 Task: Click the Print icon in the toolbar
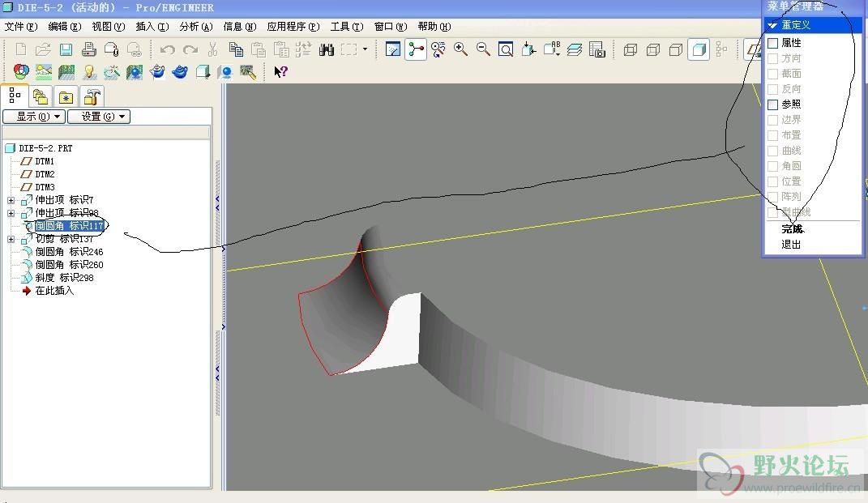point(88,49)
